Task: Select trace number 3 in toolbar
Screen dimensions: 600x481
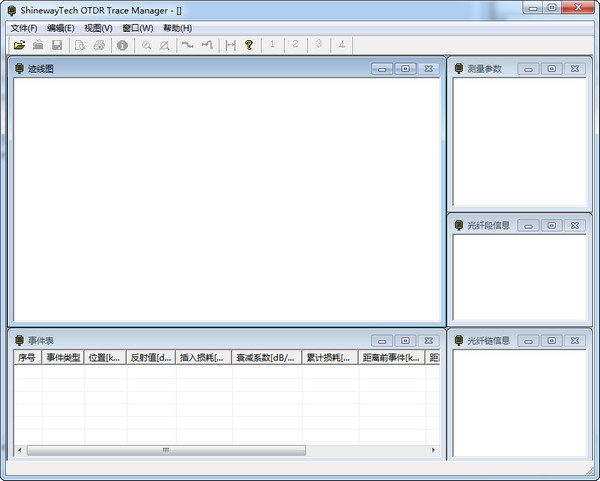Action: pyautogui.click(x=318, y=45)
